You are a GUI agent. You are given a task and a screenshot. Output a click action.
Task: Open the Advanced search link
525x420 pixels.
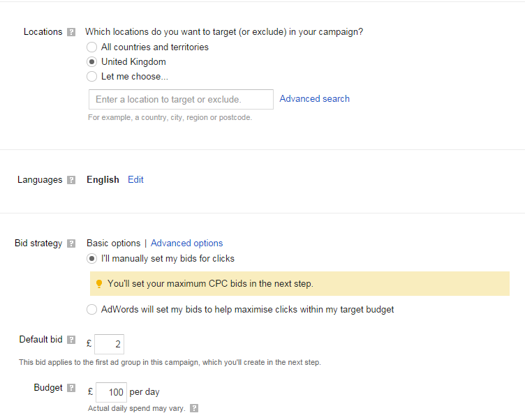tap(314, 99)
